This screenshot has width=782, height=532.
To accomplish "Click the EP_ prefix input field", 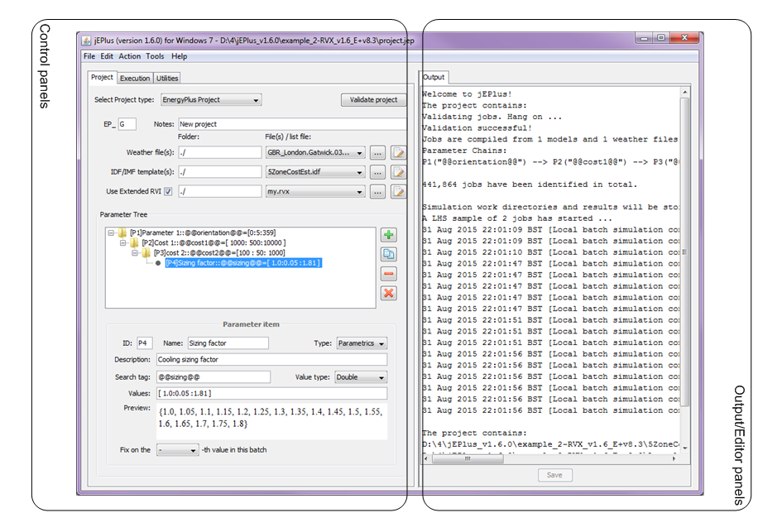I will tap(127, 124).
